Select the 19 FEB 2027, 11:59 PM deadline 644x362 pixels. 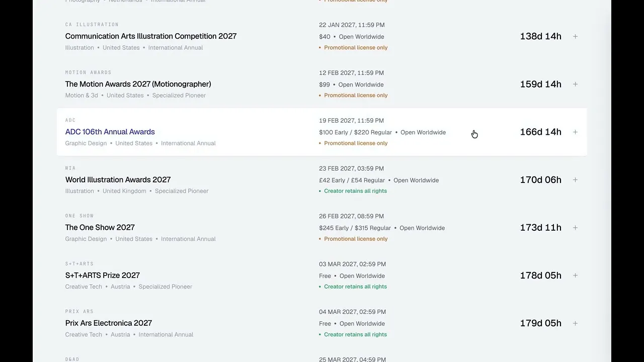pyautogui.click(x=351, y=121)
